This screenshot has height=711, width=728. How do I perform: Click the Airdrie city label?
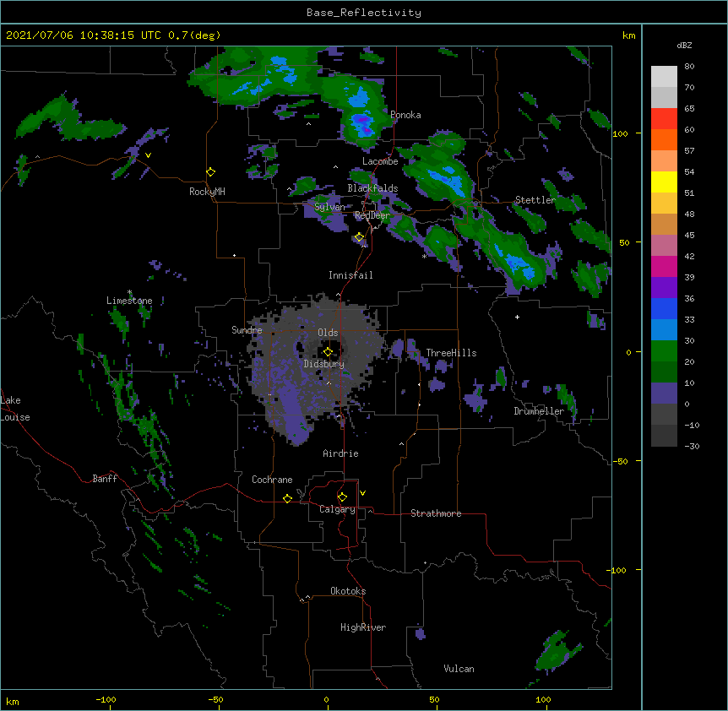click(340, 453)
